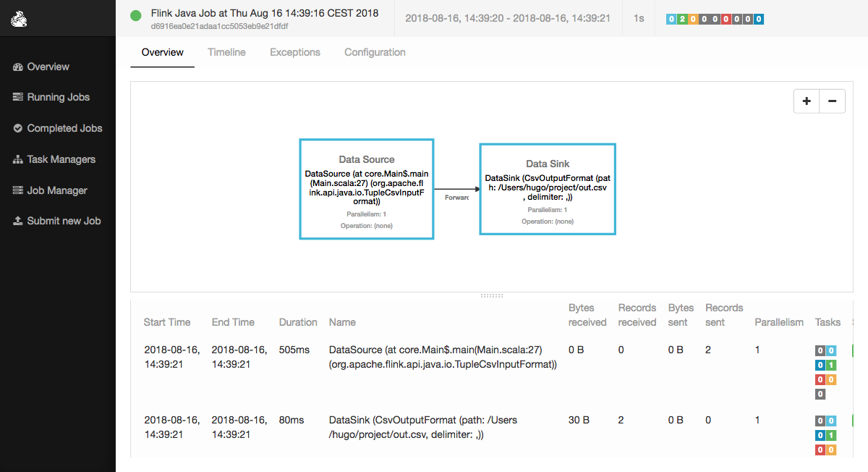Click the Parallelism column header

779,322
